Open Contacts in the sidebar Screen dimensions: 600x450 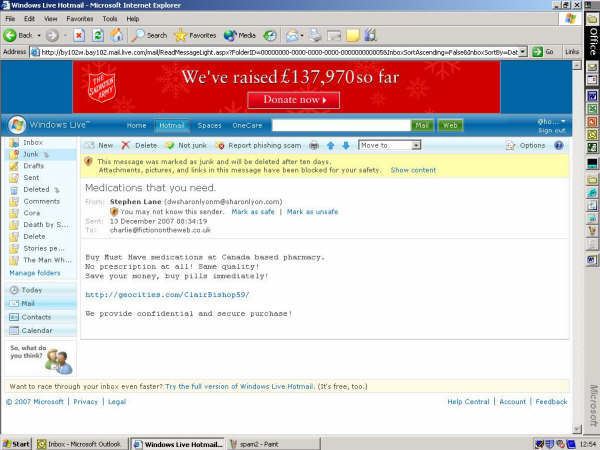point(36,317)
